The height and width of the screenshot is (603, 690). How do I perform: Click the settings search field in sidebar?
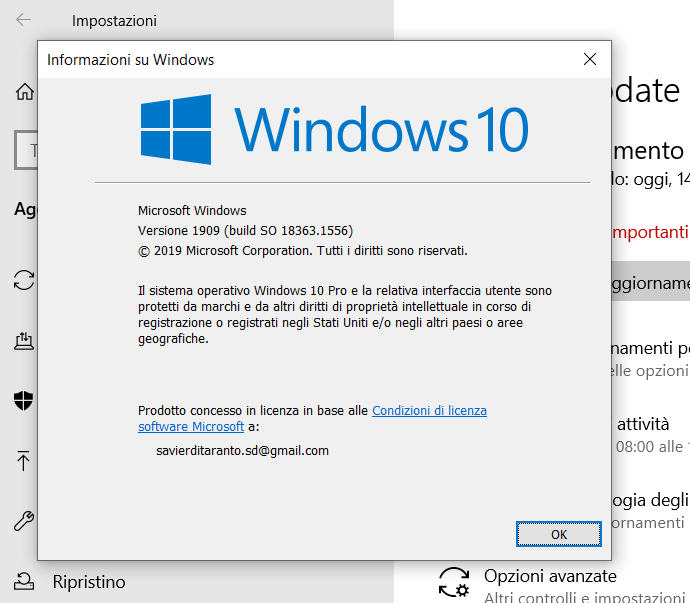click(26, 150)
